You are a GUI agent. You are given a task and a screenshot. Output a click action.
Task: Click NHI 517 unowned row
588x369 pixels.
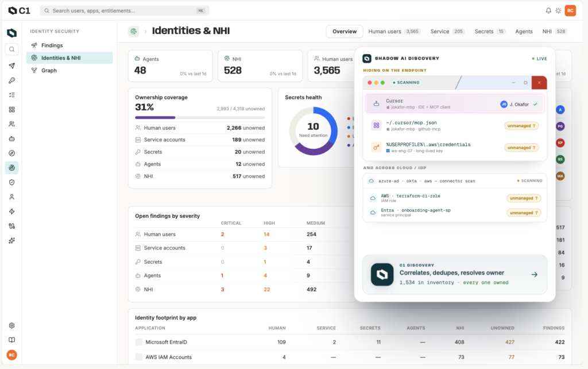(200, 176)
